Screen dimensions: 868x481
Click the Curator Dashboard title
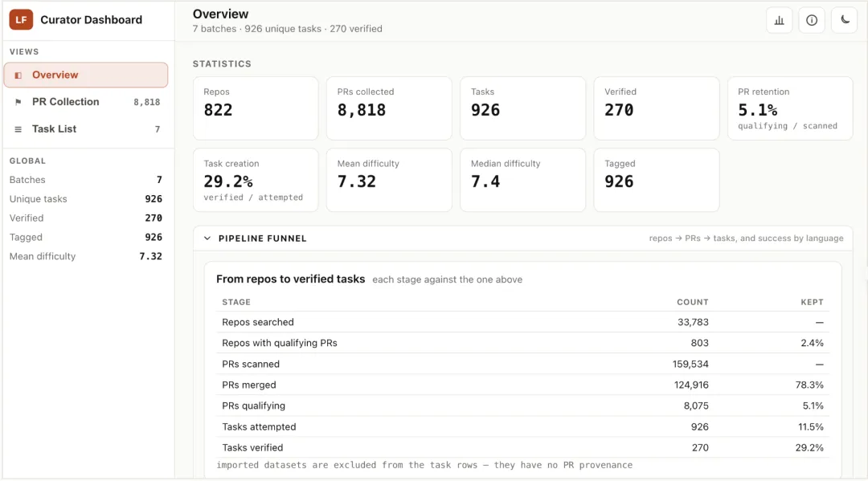92,20
